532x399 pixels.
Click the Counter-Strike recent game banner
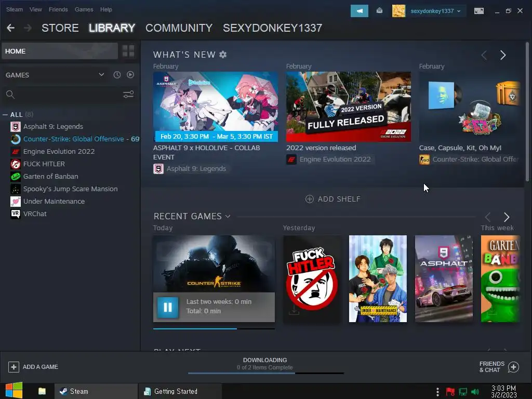[214, 263]
